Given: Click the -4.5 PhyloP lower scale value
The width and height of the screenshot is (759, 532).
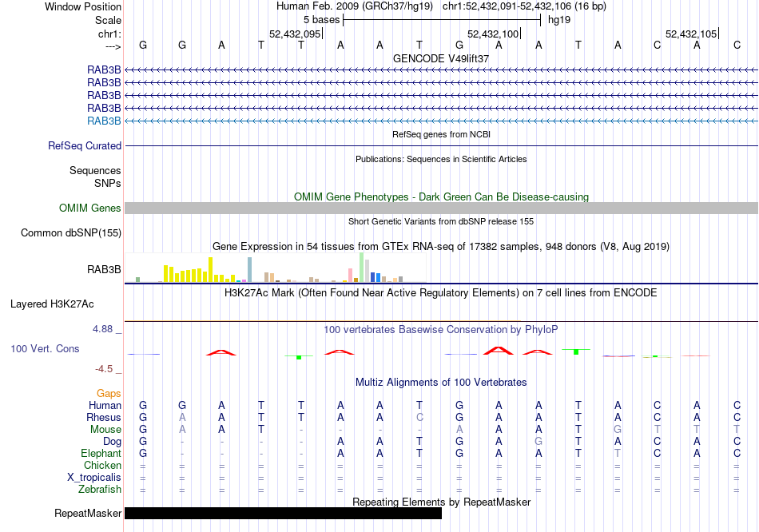Looking at the screenshot, I should [104, 369].
